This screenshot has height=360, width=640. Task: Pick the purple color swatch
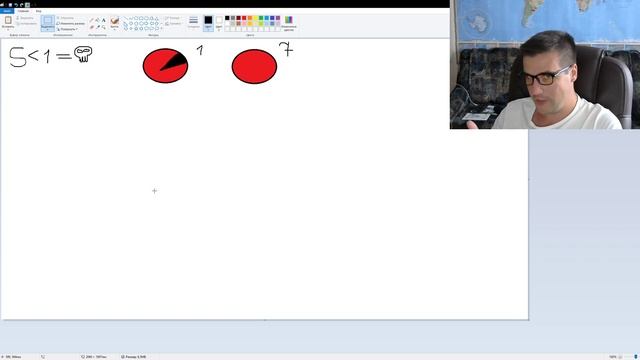coord(278,18)
